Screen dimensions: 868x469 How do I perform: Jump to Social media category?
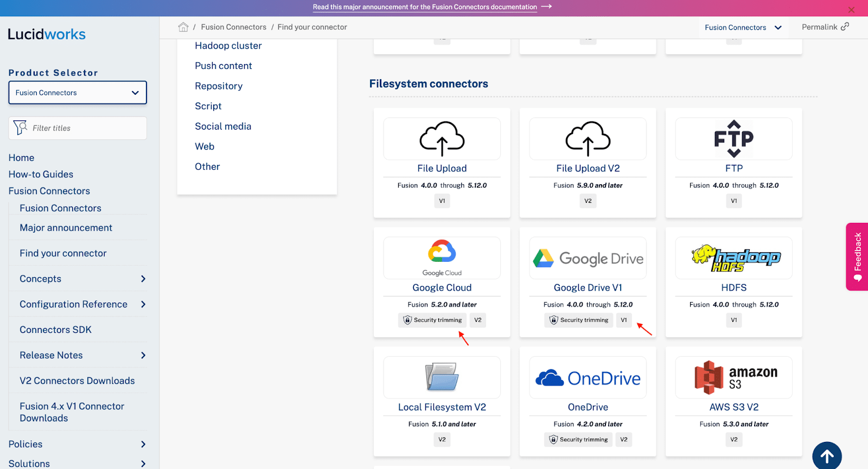[223, 126]
